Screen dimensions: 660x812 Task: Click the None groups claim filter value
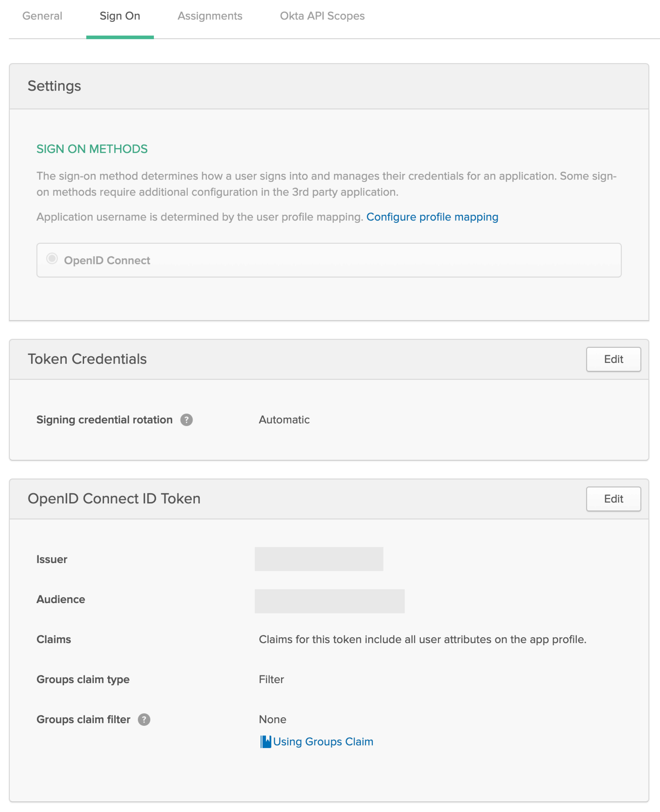(x=272, y=719)
